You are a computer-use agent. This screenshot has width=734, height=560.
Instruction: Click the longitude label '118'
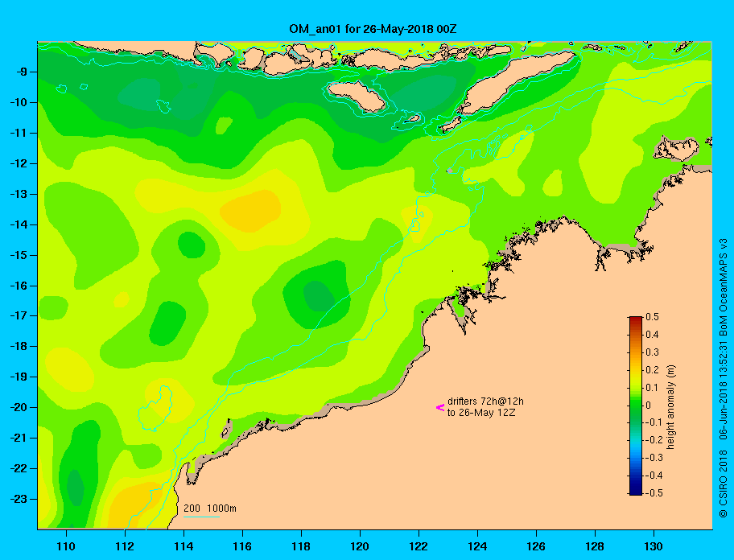[301, 546]
